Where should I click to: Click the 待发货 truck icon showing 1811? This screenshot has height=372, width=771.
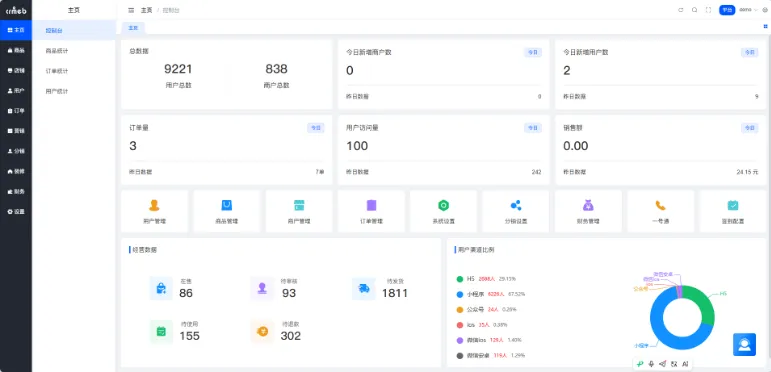(x=363, y=288)
